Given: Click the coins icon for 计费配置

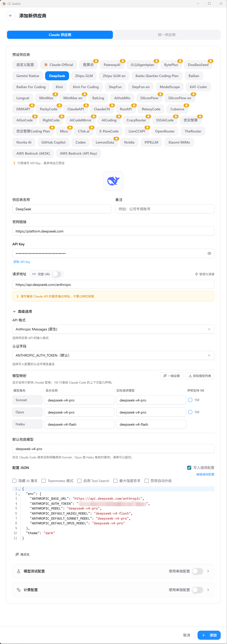Looking at the screenshot, I should 19,590.
